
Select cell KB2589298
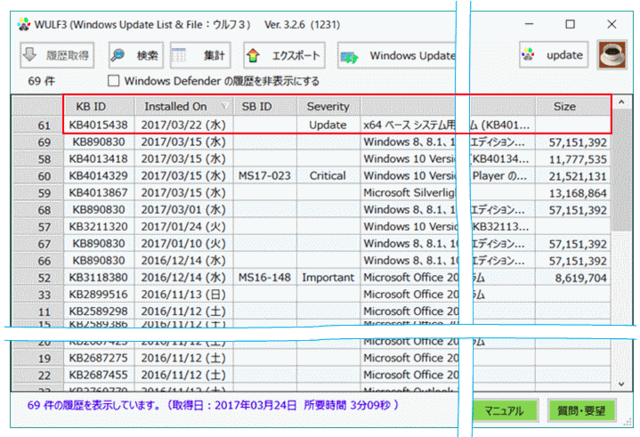coord(99,311)
